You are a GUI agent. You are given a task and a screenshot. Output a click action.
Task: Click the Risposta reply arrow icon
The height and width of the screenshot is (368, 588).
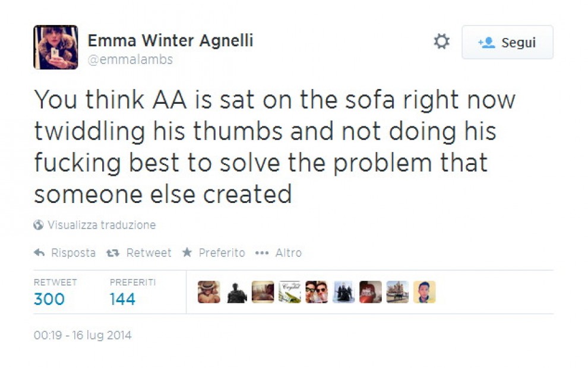click(39, 253)
